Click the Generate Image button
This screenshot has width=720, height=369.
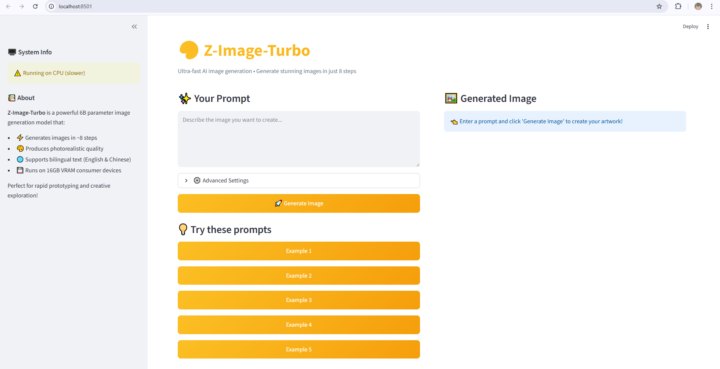pyautogui.click(x=298, y=203)
